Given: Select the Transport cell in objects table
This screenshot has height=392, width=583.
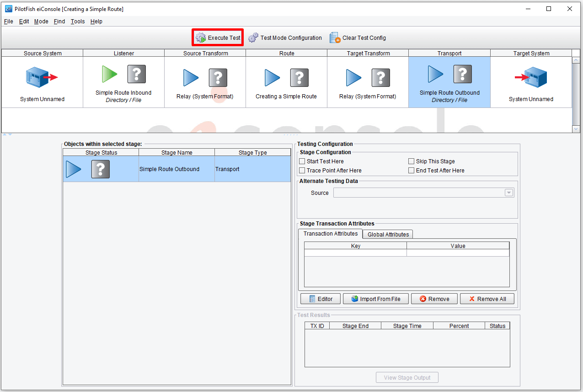Looking at the screenshot, I should 253,169.
